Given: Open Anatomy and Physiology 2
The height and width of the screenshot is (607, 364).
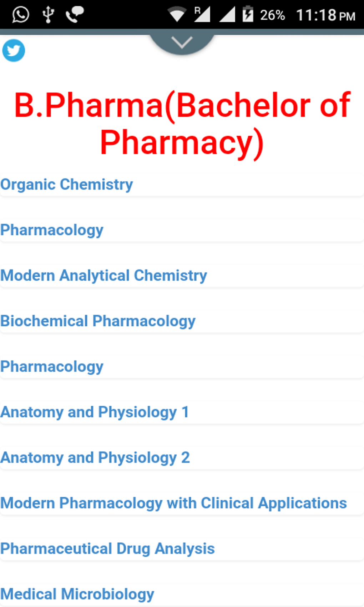Looking at the screenshot, I should click(95, 458).
